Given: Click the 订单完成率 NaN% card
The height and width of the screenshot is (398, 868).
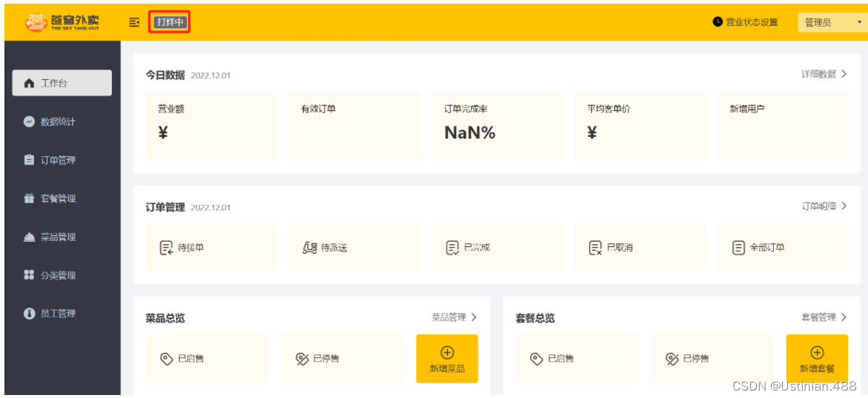Looking at the screenshot, I should tap(496, 126).
